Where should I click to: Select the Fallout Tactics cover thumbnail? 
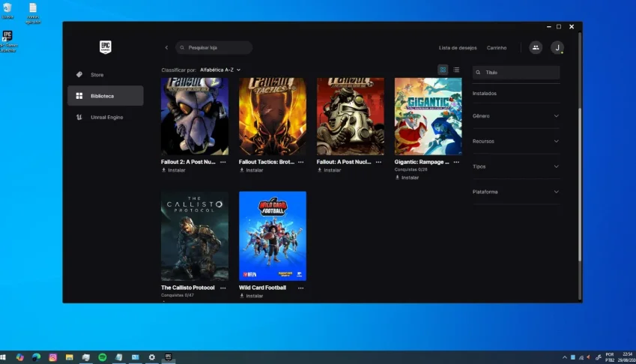[273, 116]
